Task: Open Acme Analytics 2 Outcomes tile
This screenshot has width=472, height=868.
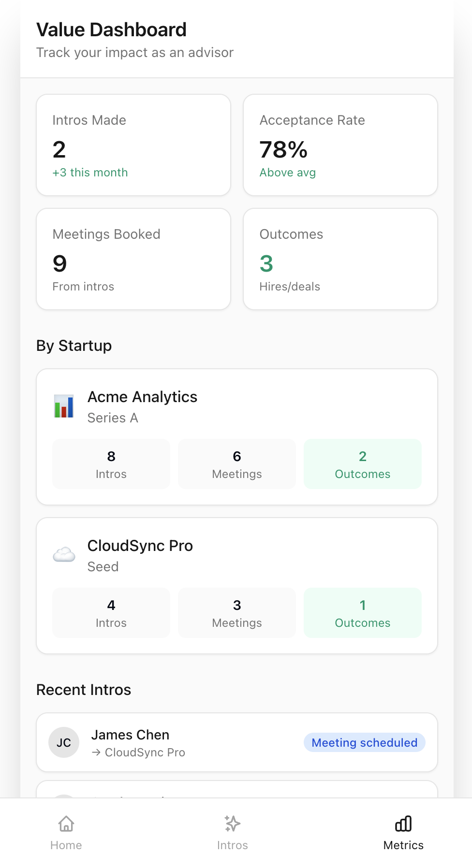Action: tap(363, 464)
